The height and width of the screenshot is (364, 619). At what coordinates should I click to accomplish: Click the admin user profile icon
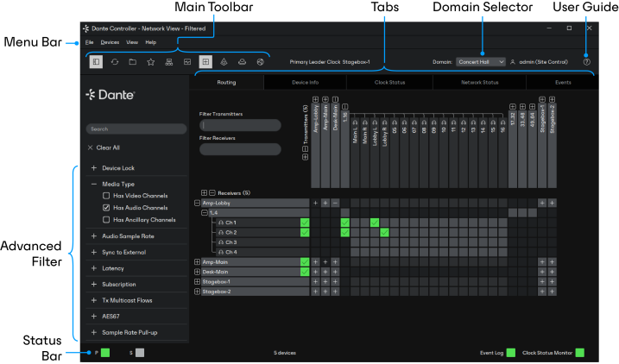pos(513,62)
